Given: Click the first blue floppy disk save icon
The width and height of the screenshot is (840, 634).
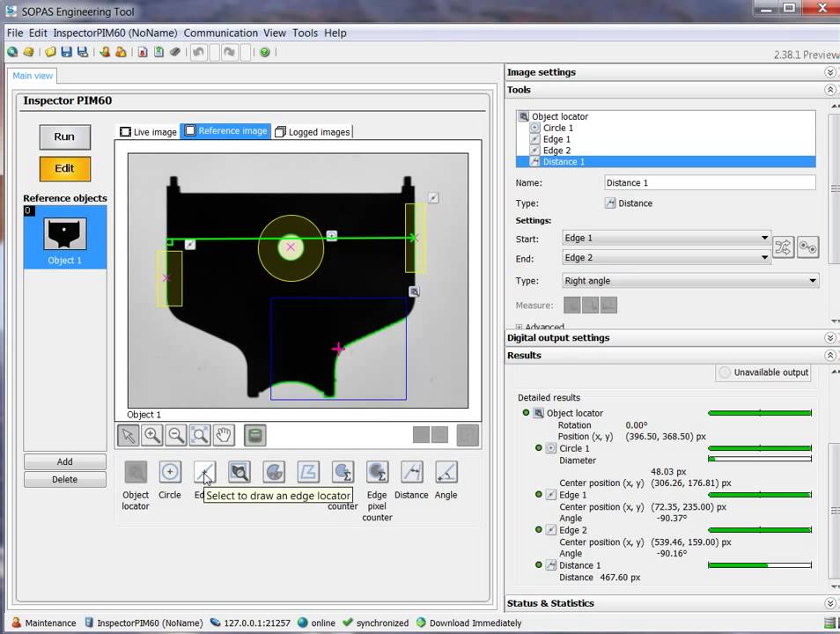Looking at the screenshot, I should click(x=66, y=52).
